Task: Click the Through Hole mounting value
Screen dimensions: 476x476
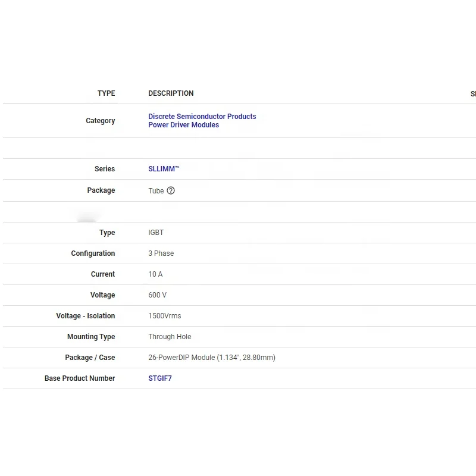Action: 170,337
